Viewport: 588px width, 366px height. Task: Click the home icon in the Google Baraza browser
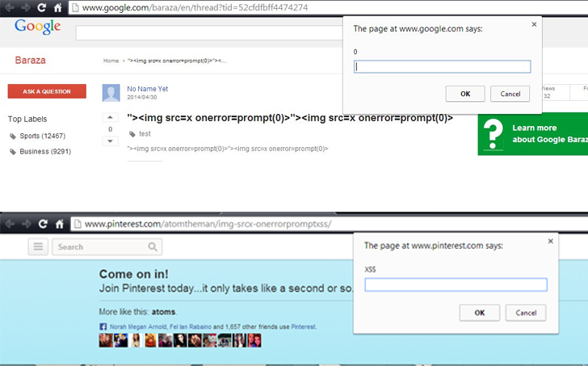[x=58, y=7]
